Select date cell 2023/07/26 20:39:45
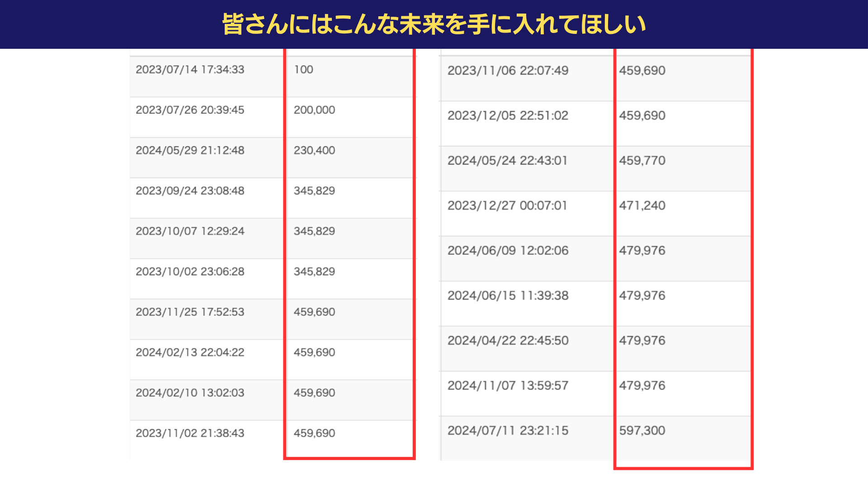 click(190, 110)
